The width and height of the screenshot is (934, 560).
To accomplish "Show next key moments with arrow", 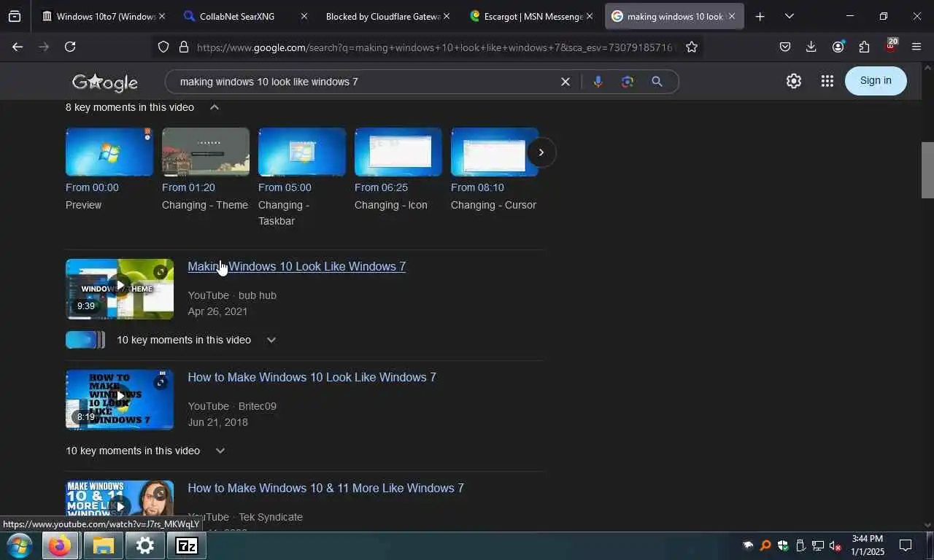I will click(541, 152).
